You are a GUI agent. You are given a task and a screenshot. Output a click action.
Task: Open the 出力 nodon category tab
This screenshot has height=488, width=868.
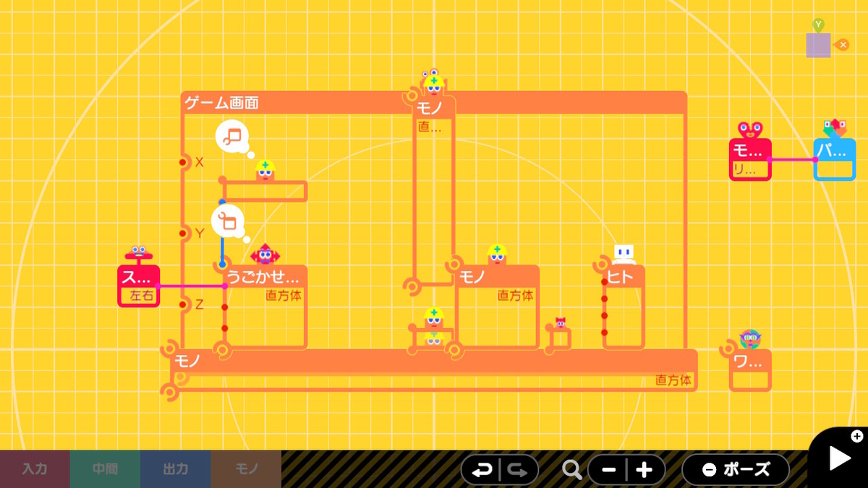pos(175,469)
